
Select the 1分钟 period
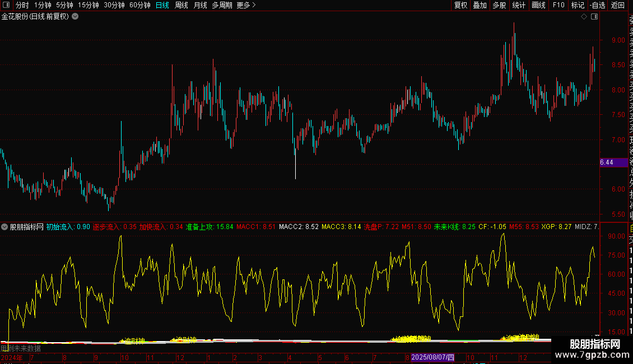pyautogui.click(x=43, y=5)
